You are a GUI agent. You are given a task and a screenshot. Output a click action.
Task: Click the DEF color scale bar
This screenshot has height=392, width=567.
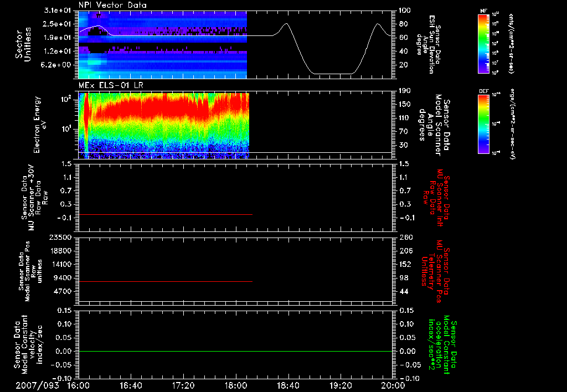point(484,124)
